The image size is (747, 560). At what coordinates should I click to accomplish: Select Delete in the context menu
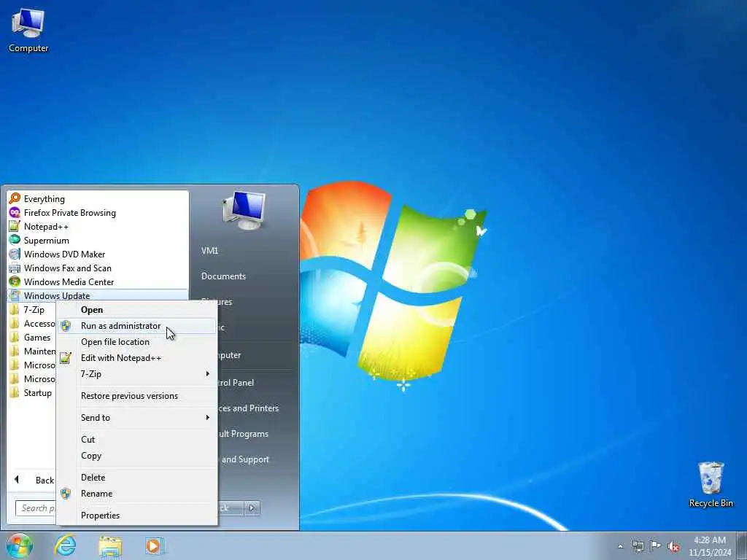(136, 477)
